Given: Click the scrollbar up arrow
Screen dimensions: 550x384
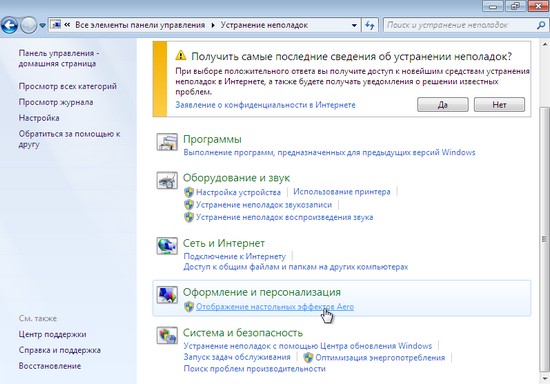Looking at the screenshot, I should 545,45.
